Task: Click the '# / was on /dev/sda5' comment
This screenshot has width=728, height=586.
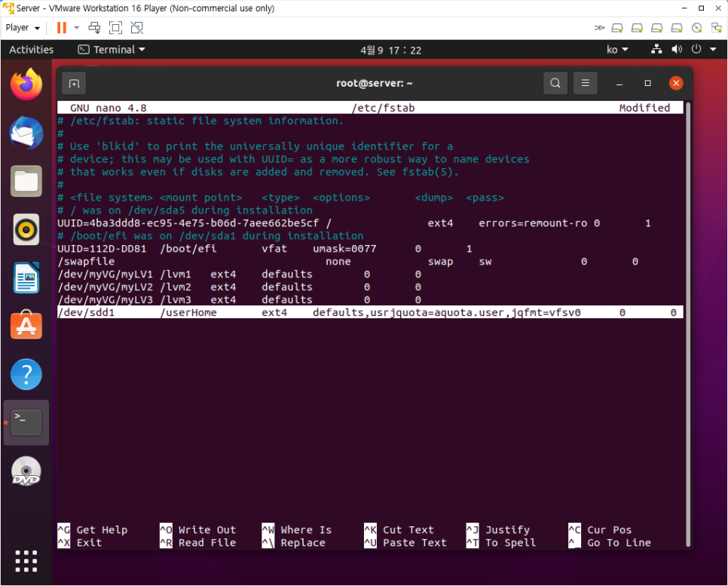Action: click(x=185, y=210)
